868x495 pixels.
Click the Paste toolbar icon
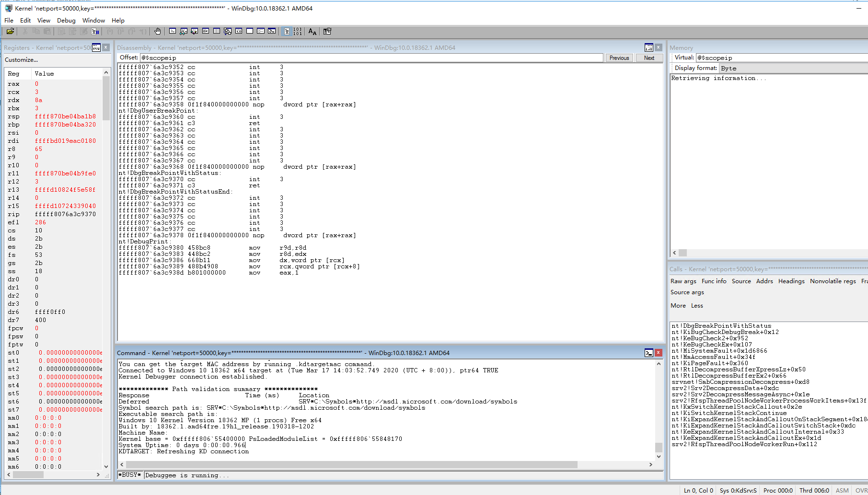(47, 31)
